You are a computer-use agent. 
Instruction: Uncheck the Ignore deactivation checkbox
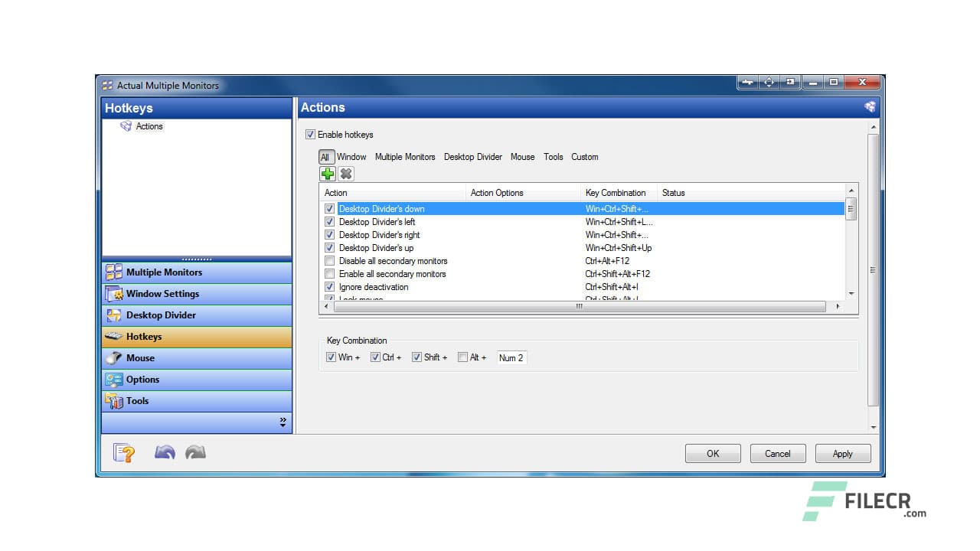[x=330, y=287]
